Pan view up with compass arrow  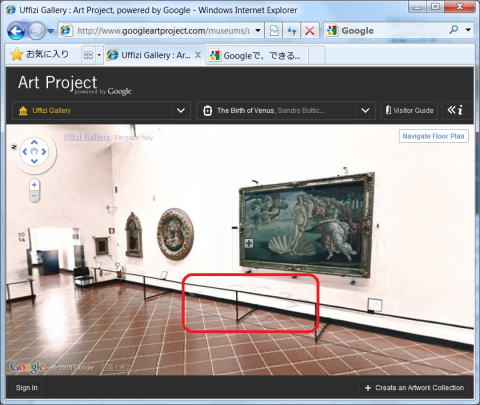(x=34, y=142)
